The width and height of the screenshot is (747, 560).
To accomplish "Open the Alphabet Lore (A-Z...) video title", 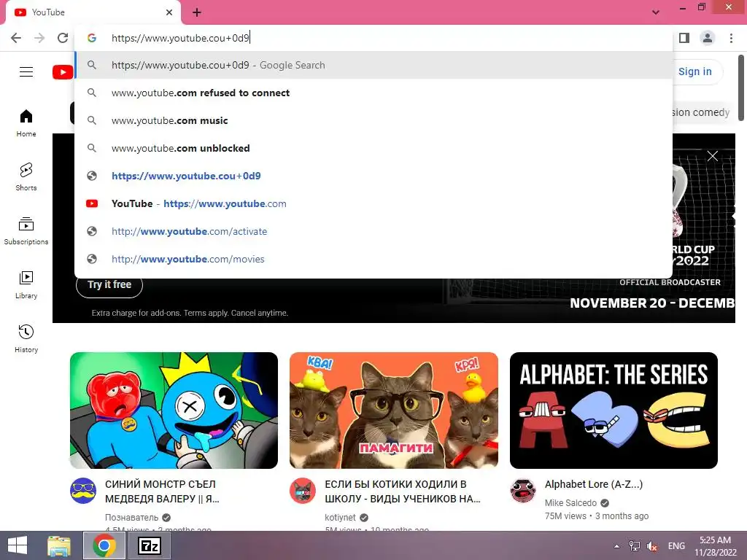I will click(594, 484).
